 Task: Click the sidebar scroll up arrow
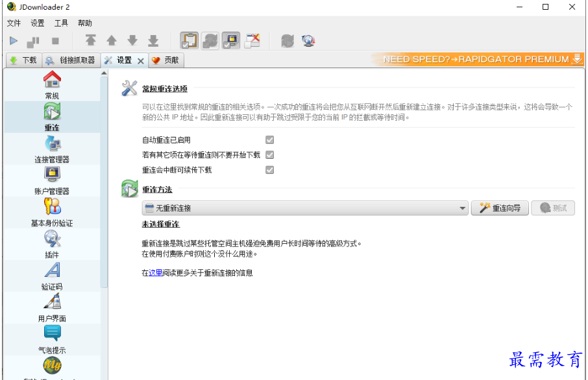(x=104, y=73)
